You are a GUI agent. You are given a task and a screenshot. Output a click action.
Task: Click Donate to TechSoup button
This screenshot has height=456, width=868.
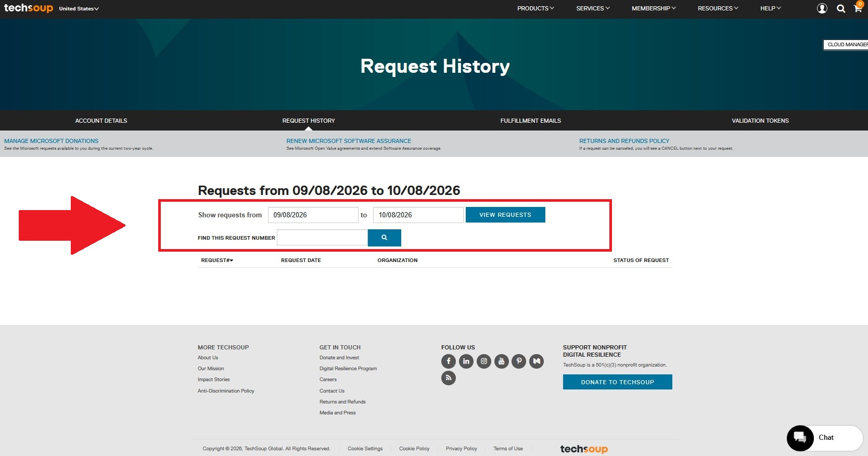point(618,382)
